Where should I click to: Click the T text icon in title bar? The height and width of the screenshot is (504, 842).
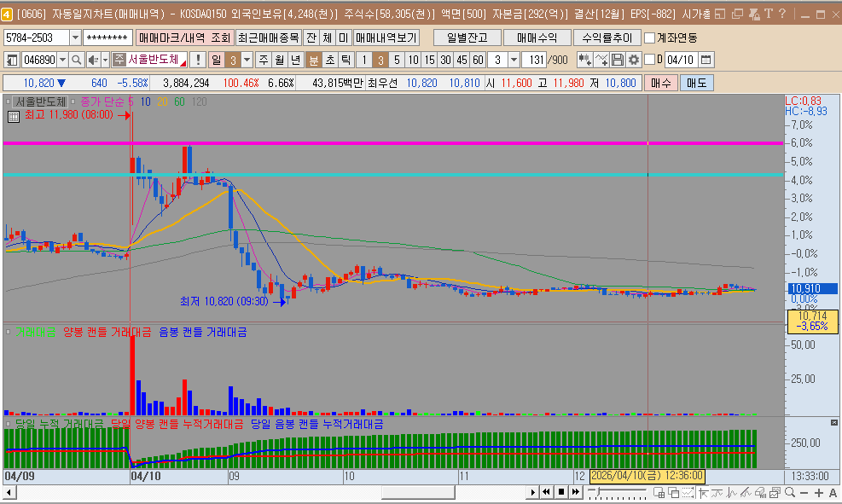click(x=769, y=14)
